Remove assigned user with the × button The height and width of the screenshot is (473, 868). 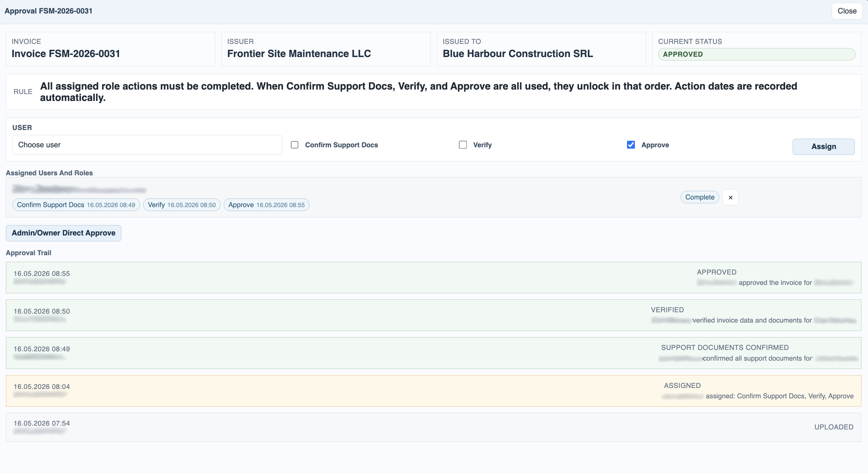coord(730,197)
